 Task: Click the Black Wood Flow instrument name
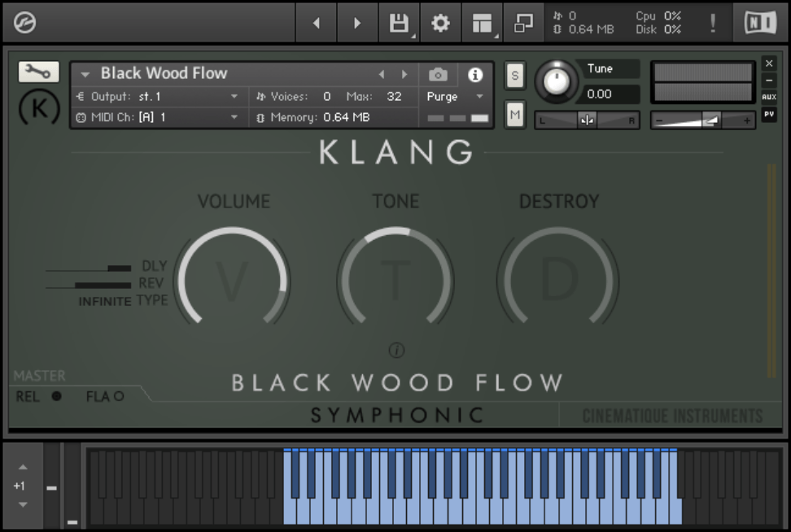164,73
